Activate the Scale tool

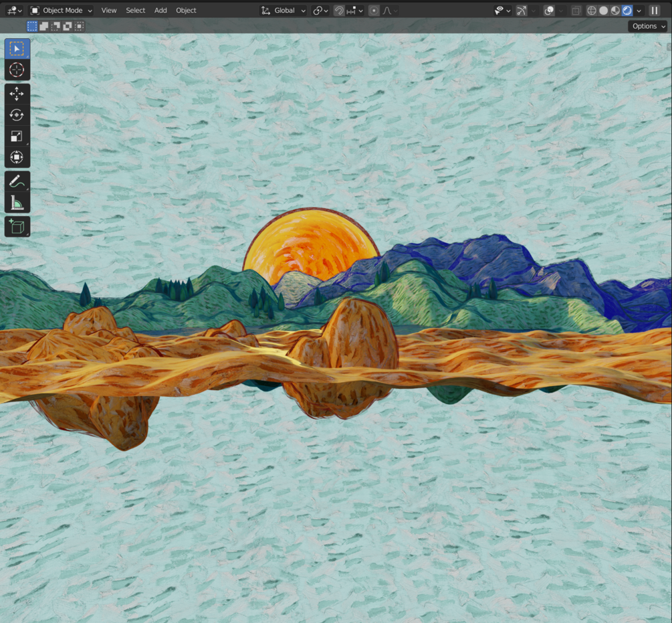(x=17, y=137)
